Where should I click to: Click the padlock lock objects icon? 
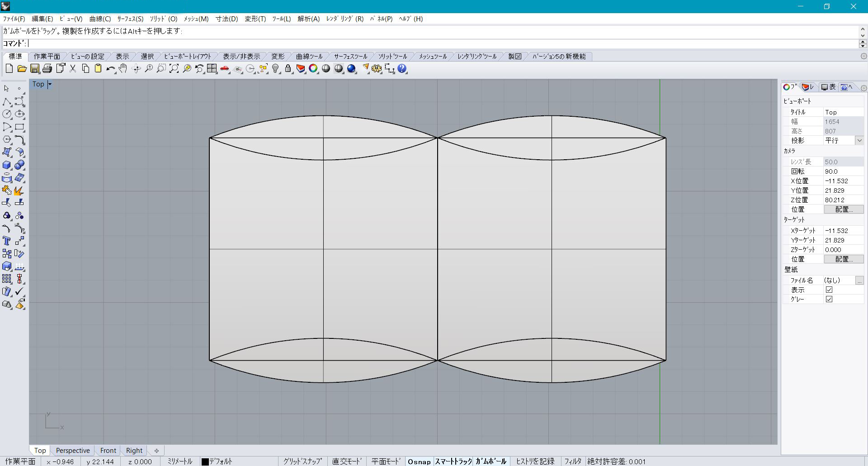(x=288, y=69)
